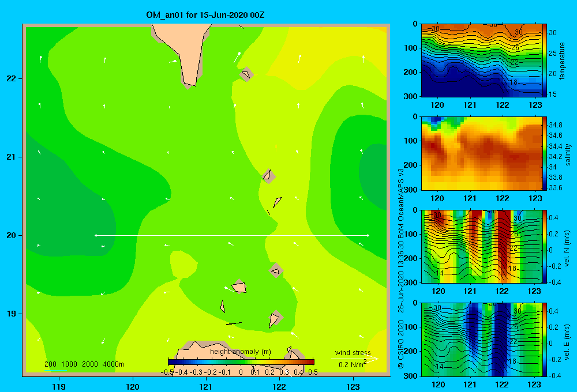Click latitude label 20 on main map
The height and width of the screenshot is (392, 577).
coord(11,235)
